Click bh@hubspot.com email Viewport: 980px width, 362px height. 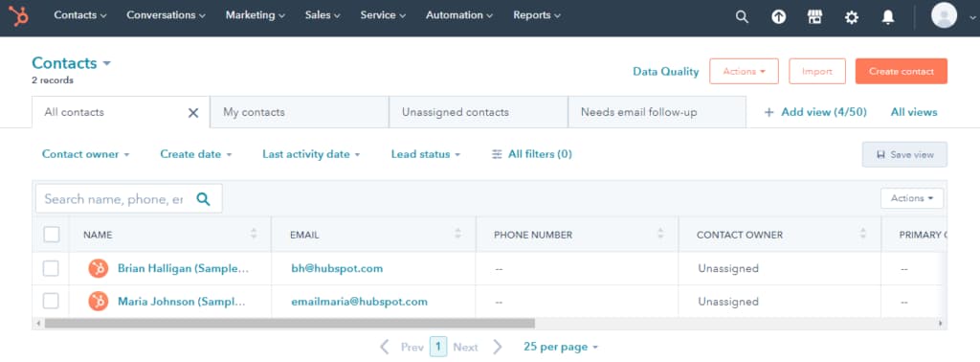click(x=337, y=269)
